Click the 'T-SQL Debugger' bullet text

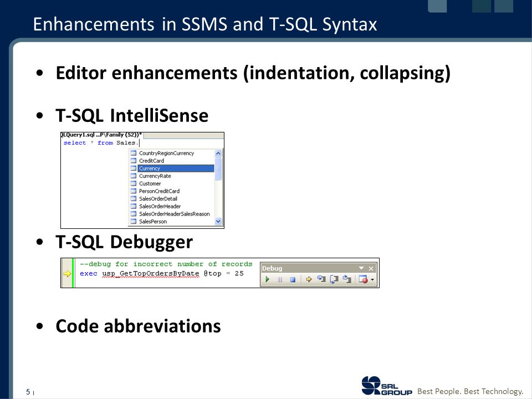(124, 242)
